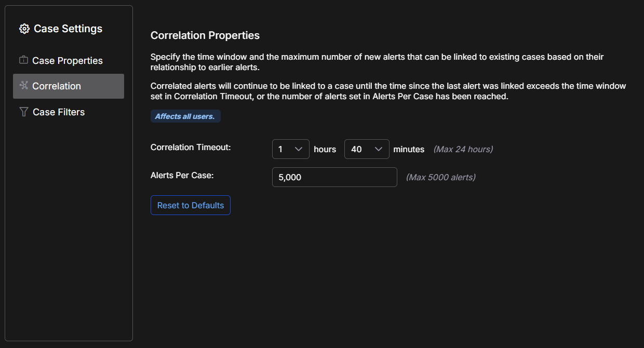644x348 pixels.
Task: Click the Correlation section icon
Action: coord(24,86)
